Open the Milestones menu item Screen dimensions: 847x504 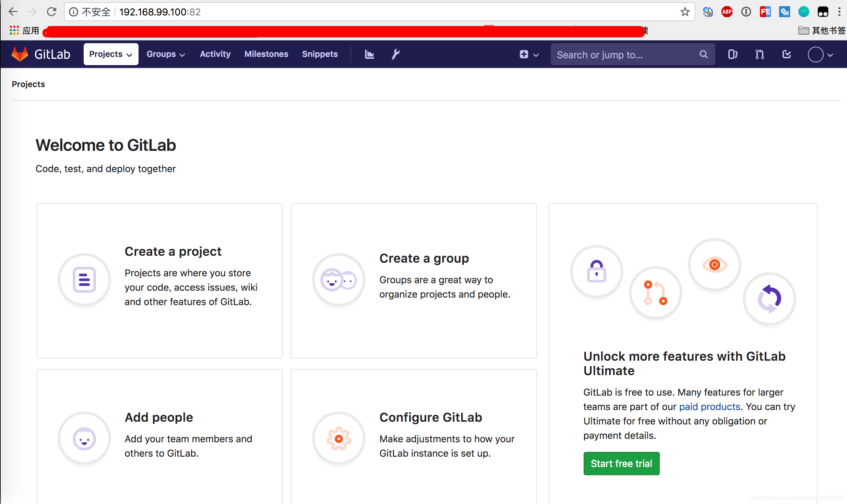tap(266, 54)
